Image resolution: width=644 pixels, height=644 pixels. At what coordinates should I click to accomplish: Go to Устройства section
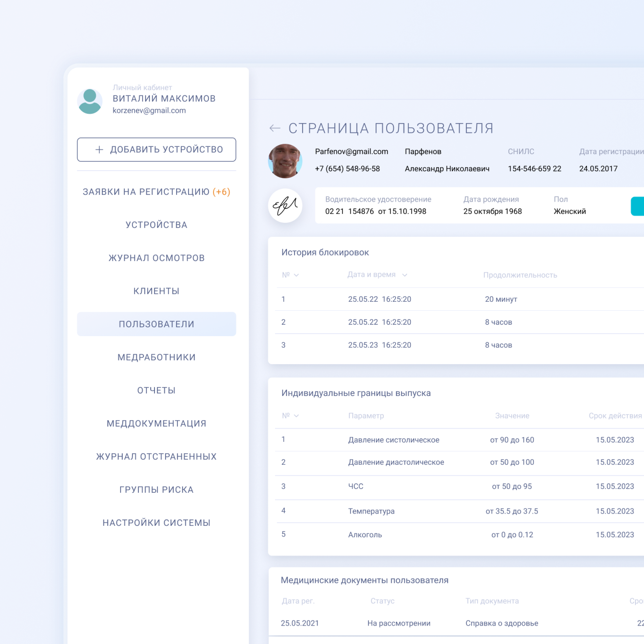(156, 225)
